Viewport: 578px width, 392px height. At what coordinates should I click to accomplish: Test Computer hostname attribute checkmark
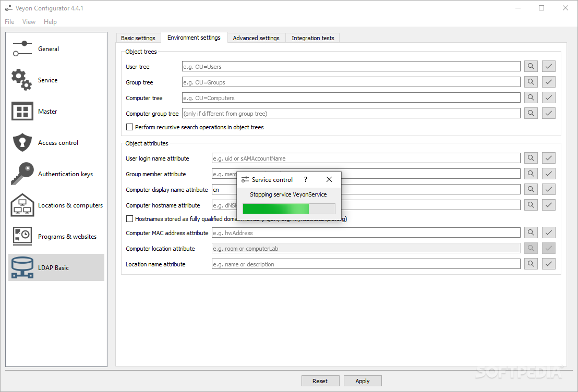click(x=548, y=205)
